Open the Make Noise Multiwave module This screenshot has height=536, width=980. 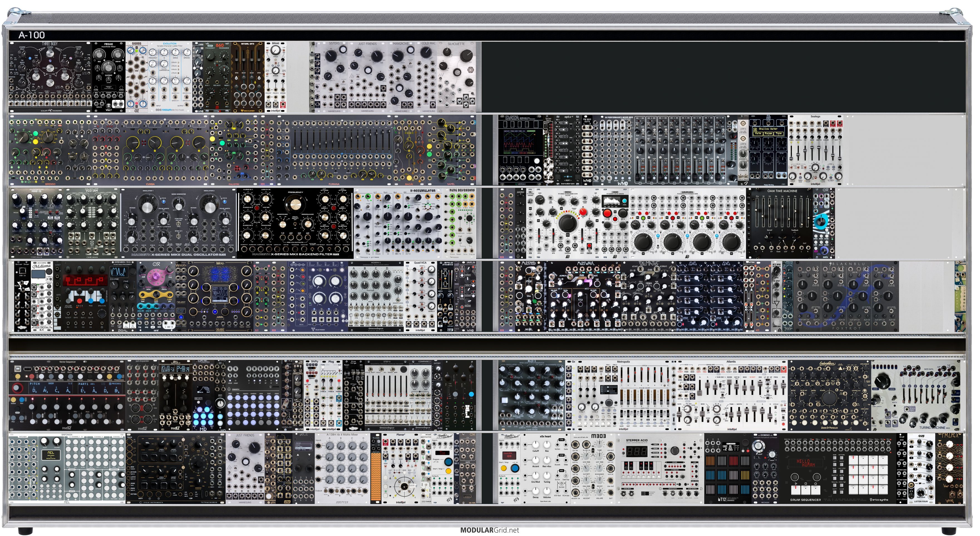[585, 297]
